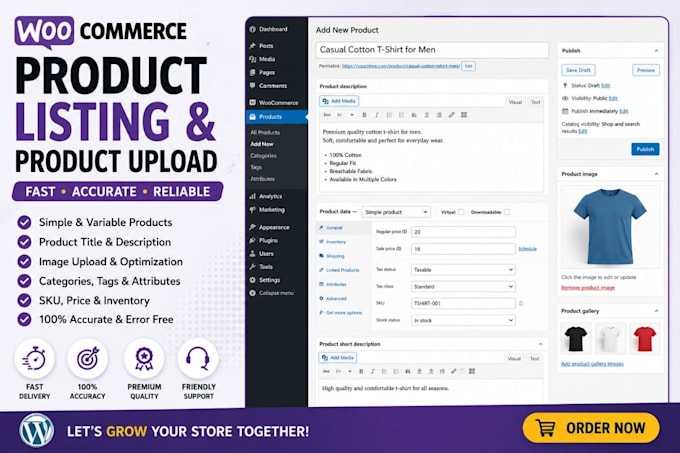Click Remove product image link

click(x=588, y=288)
